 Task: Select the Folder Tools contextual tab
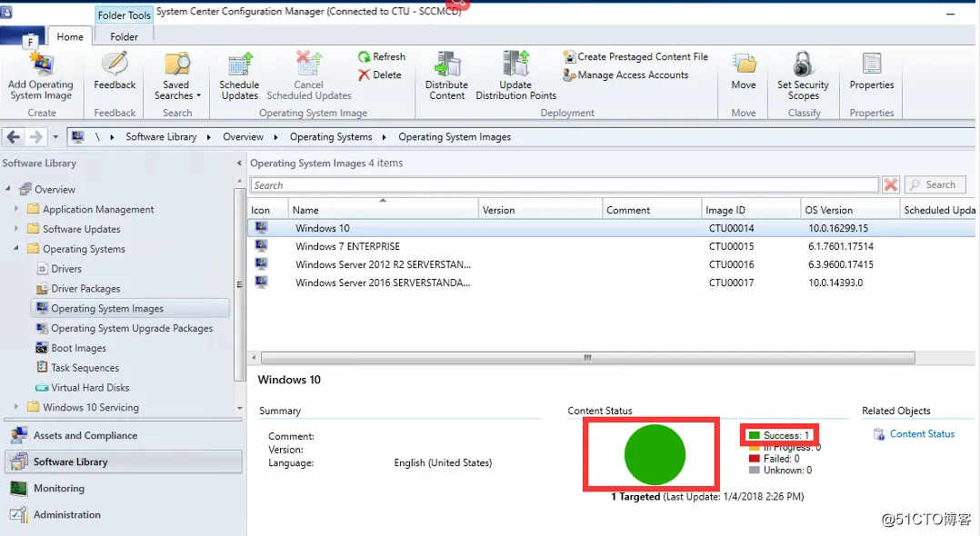click(x=124, y=15)
